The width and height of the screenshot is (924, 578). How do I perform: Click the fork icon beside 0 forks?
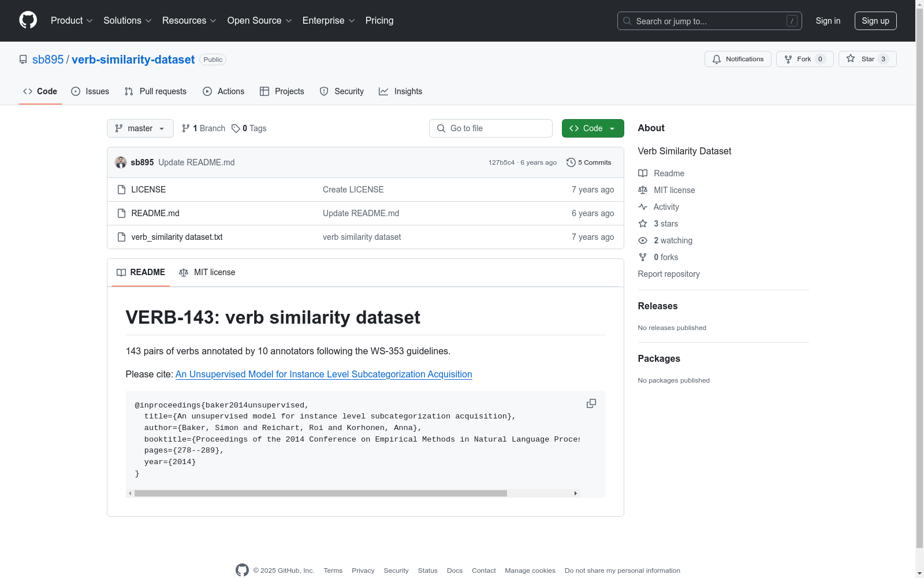click(x=643, y=257)
